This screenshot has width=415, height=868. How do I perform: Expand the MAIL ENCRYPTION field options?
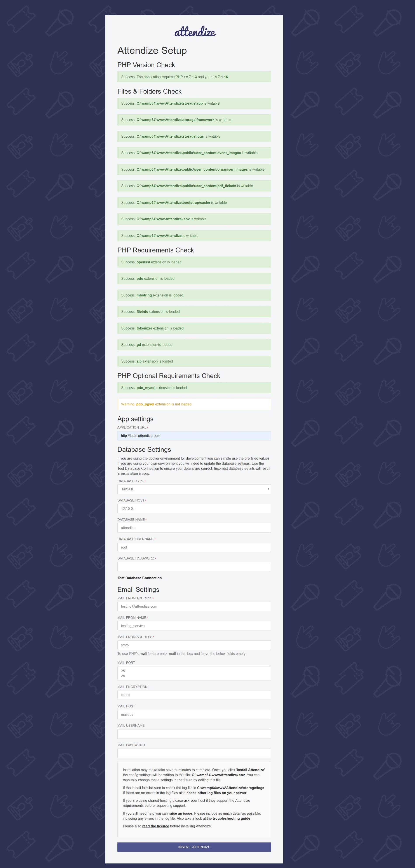click(194, 695)
